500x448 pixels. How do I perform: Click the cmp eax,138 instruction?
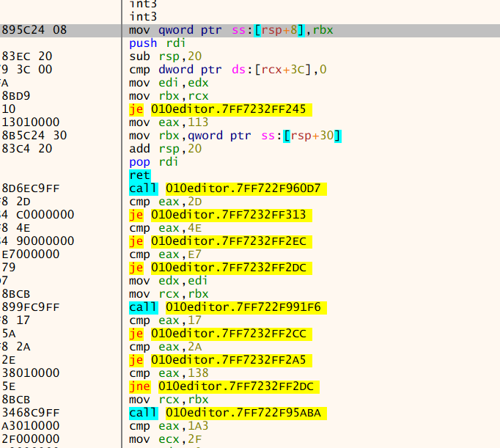169,373
